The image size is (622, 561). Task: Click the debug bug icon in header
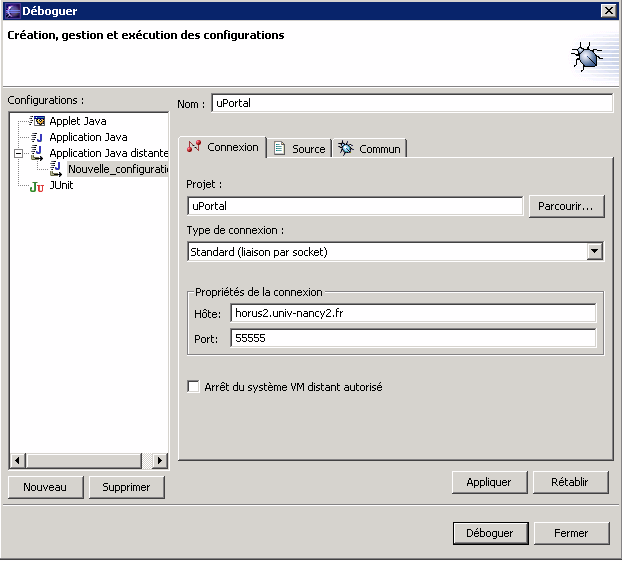(587, 56)
